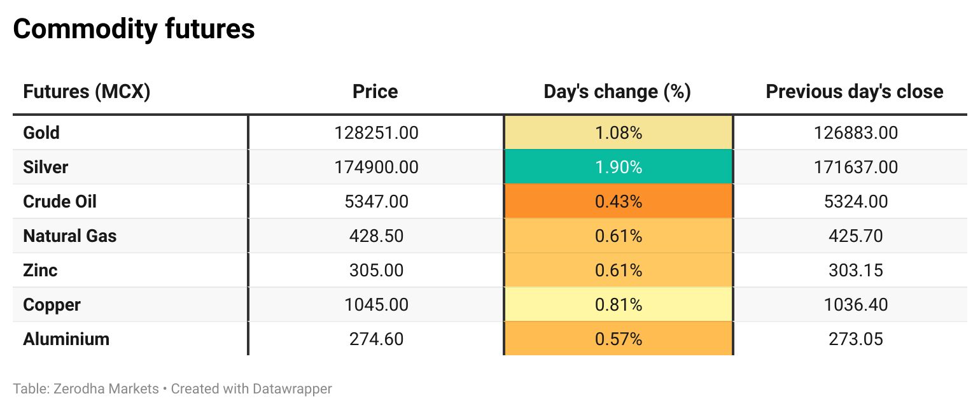Click Gold's price value 128251.00

376,133
